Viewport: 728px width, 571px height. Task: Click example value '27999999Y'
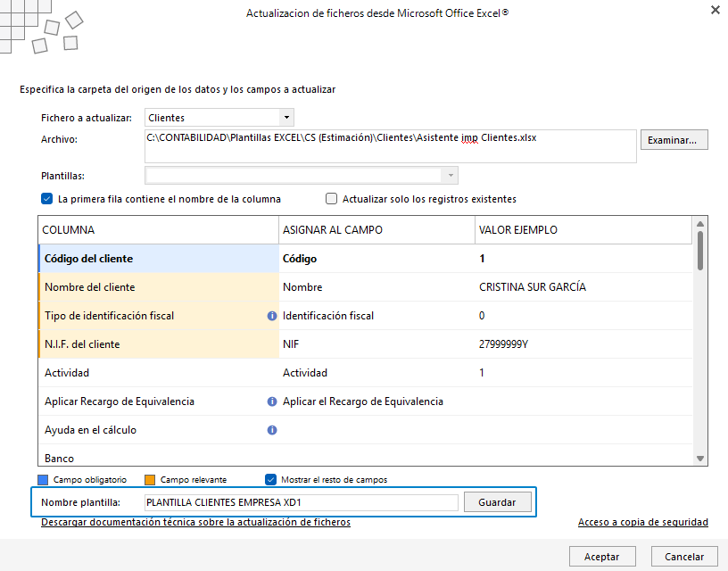point(503,344)
